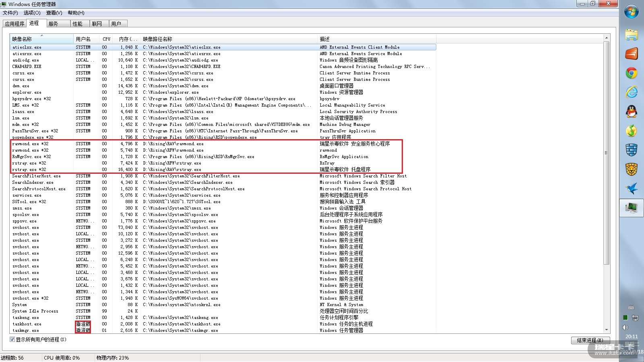Open the Rising lion shield antivirus icon

(632, 169)
